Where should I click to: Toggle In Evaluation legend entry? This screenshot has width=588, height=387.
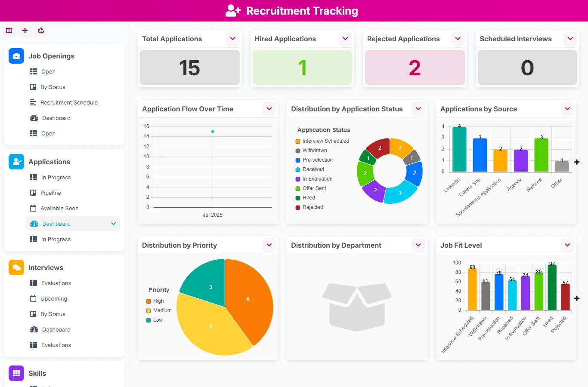(314, 179)
